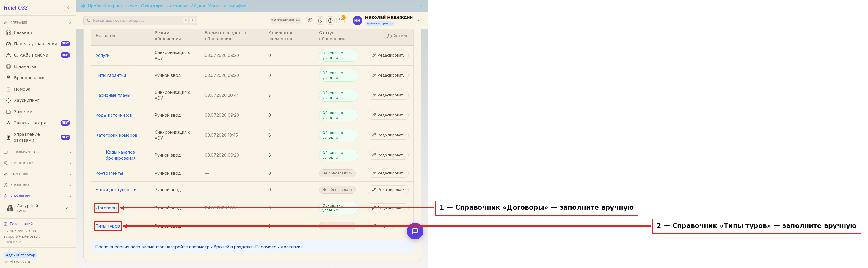Open the Николай Надеждин user menu chevron

[418, 21]
